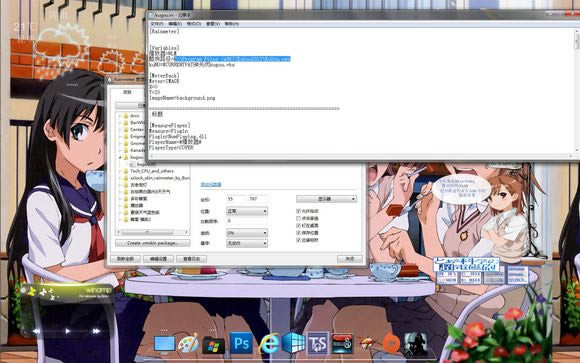Open the 文件(F) menu in Notepad
Screen dimensions: 580x363
pos(157,24)
